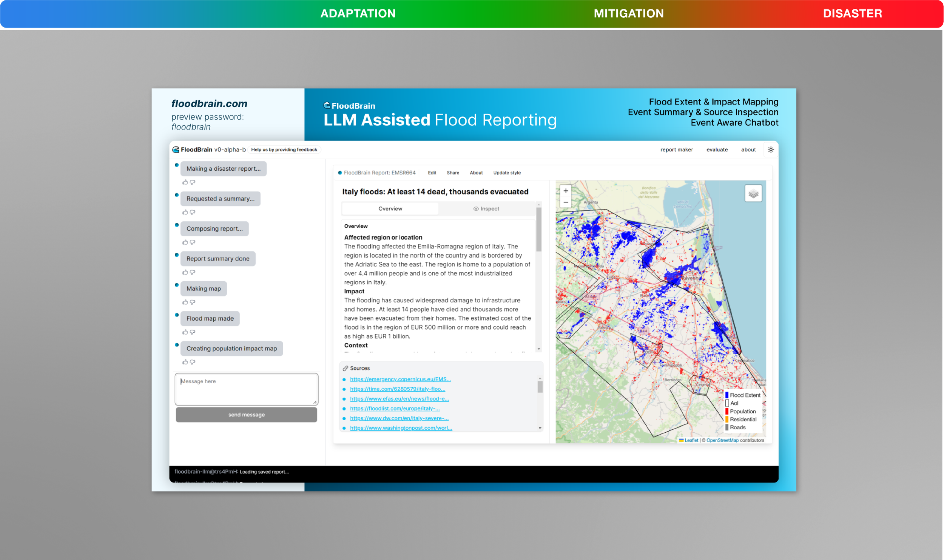
Task: Open the Share menu of the report
Action: tap(453, 173)
